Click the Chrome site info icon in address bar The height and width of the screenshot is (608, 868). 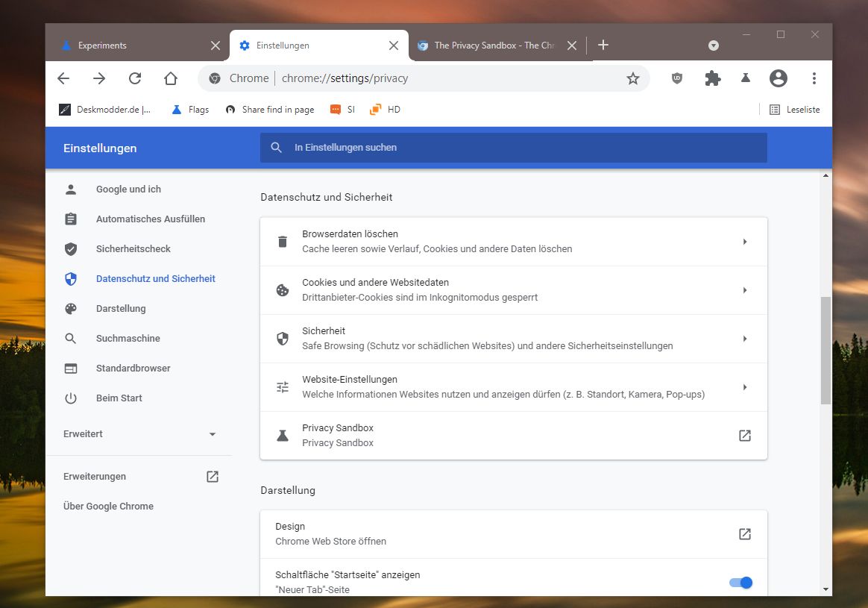(x=215, y=78)
